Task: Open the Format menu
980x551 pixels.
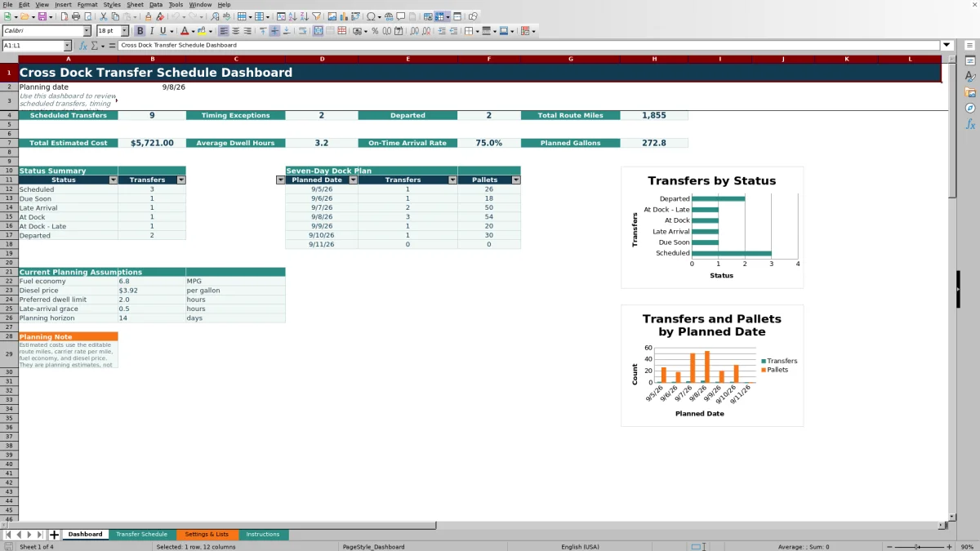Action: [87, 5]
